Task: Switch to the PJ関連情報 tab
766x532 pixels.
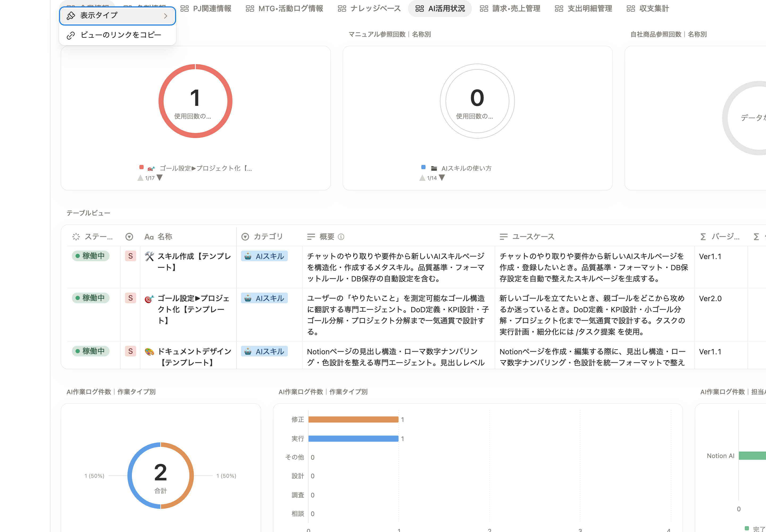Action: 206,9
